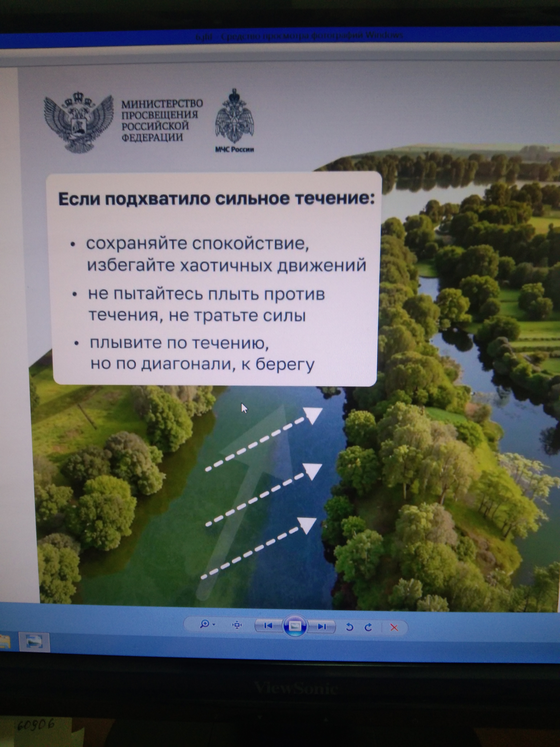Go to the previous photo

click(268, 626)
